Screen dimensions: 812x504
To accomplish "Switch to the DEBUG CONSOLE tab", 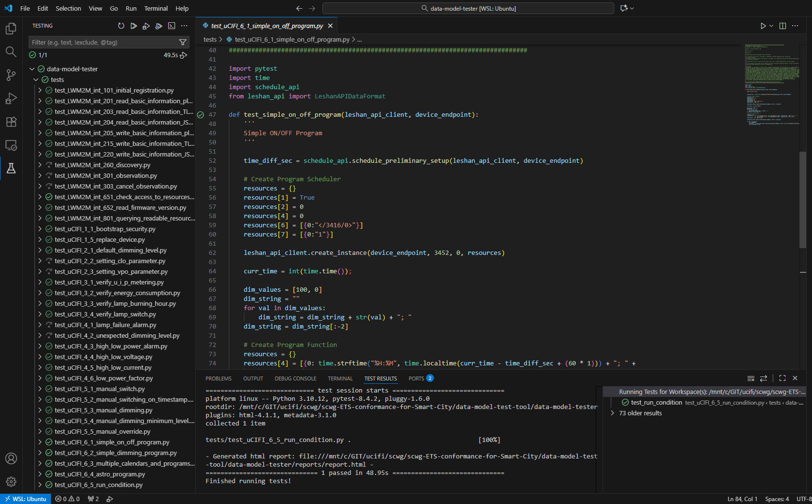I will click(x=295, y=378).
